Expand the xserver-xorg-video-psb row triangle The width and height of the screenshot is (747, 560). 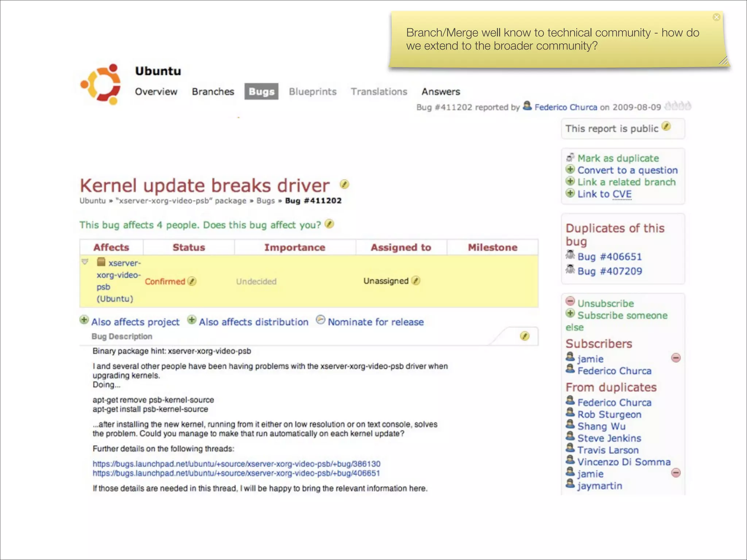85,262
